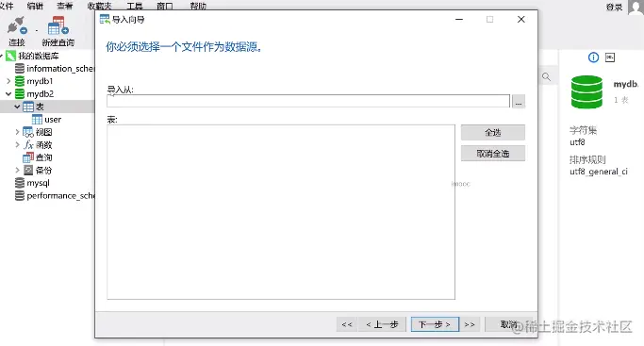The image size is (644, 346).
Task: Click the My Database connection icon
Action: click(10, 56)
